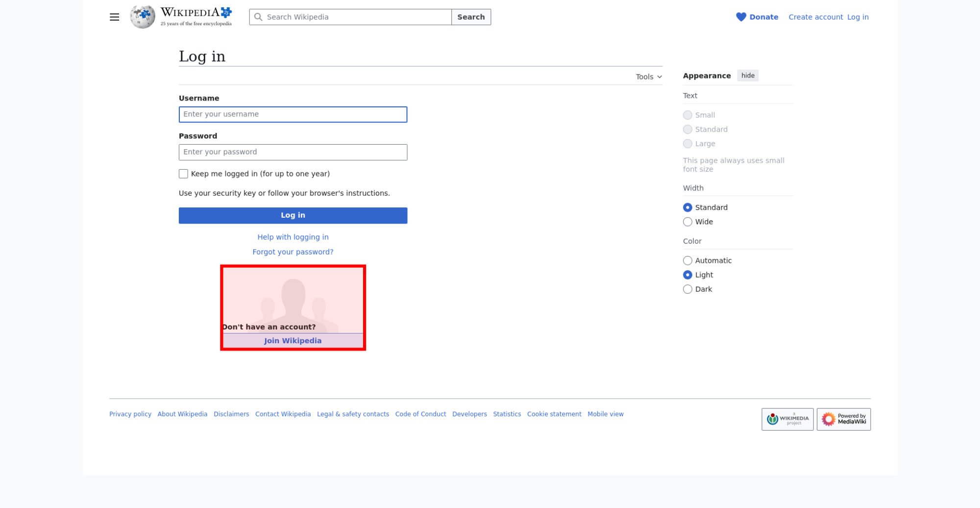Open the hamburger main menu icon

pyautogui.click(x=114, y=17)
